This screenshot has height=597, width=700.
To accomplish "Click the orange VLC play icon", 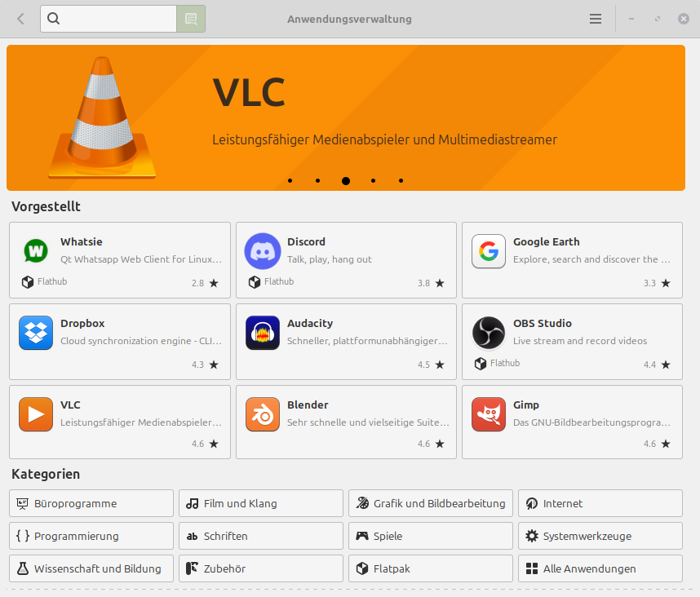I will click(x=36, y=414).
